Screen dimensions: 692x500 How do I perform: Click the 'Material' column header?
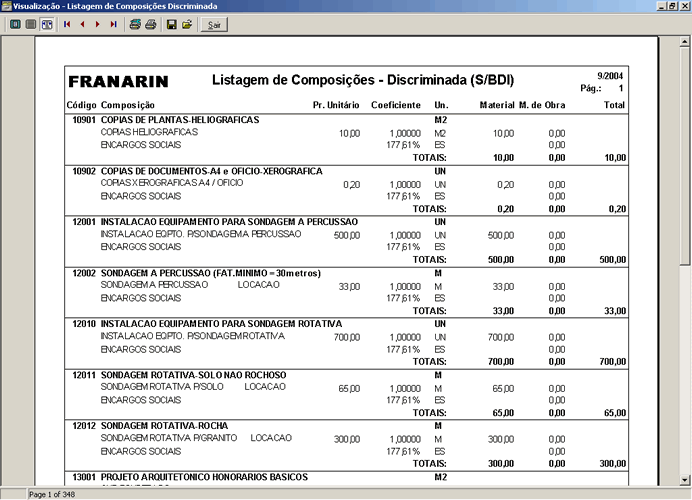[497, 105]
